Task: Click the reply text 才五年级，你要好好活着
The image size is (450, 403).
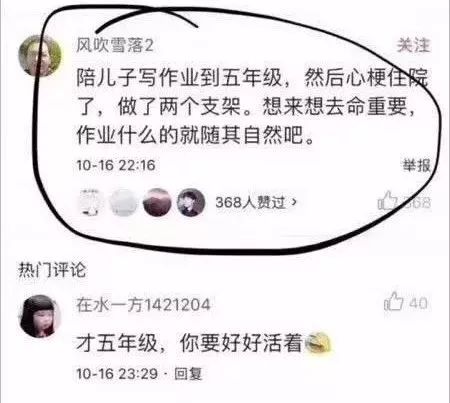Action: (x=189, y=343)
